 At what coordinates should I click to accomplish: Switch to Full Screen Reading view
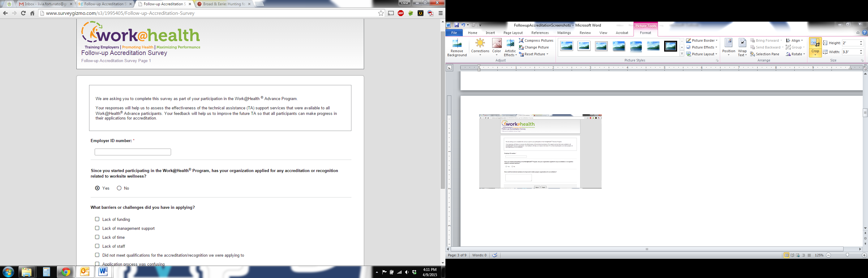coord(792,255)
